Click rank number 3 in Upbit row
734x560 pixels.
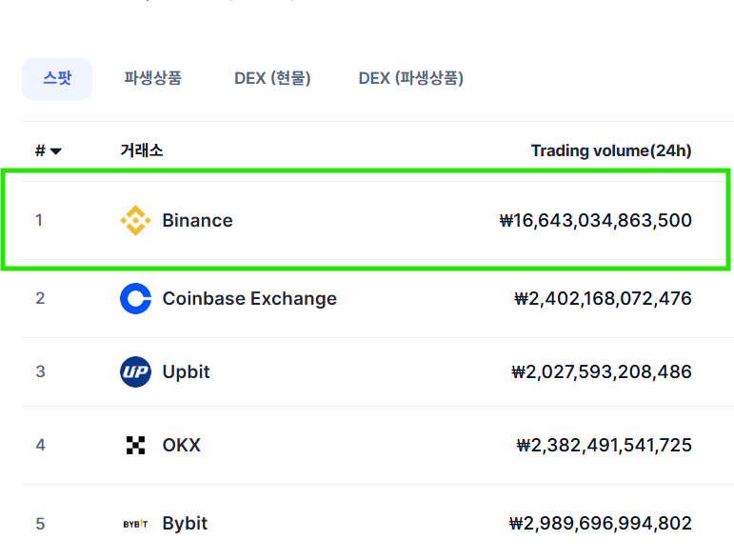[x=40, y=371]
